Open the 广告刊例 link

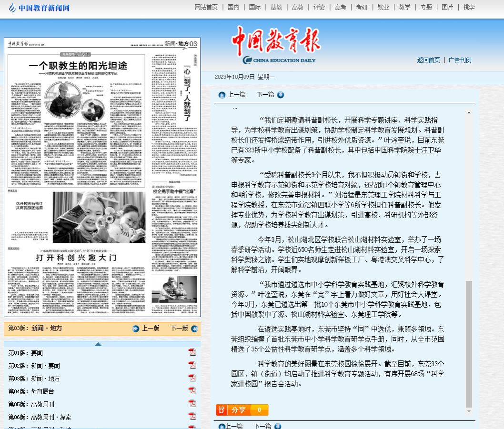[x=460, y=60]
